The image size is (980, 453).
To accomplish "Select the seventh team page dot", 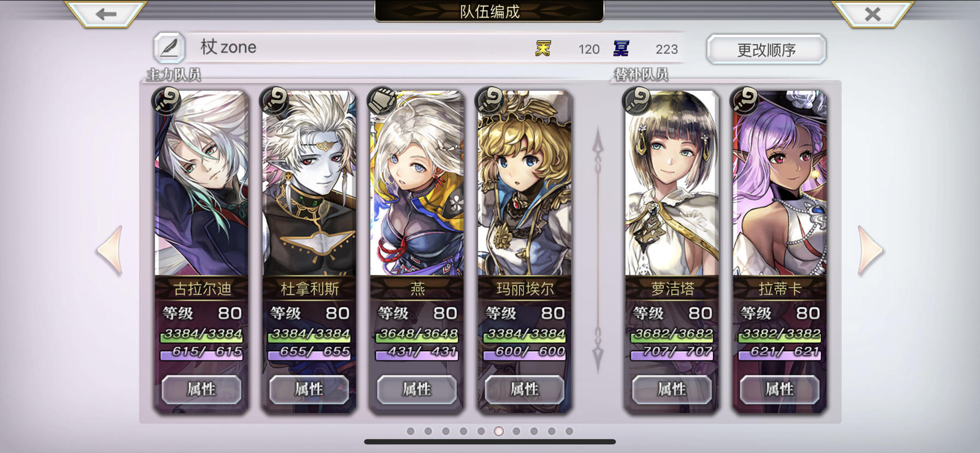I will click(516, 431).
